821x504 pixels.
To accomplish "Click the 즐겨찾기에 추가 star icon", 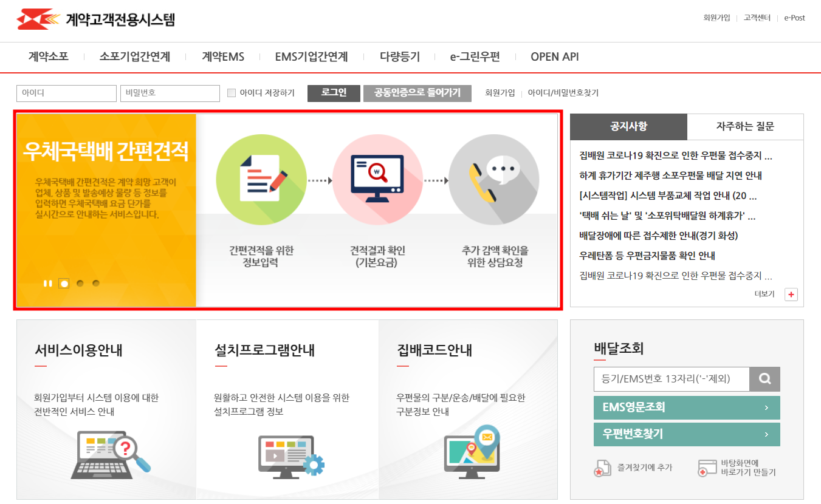I will [x=602, y=468].
